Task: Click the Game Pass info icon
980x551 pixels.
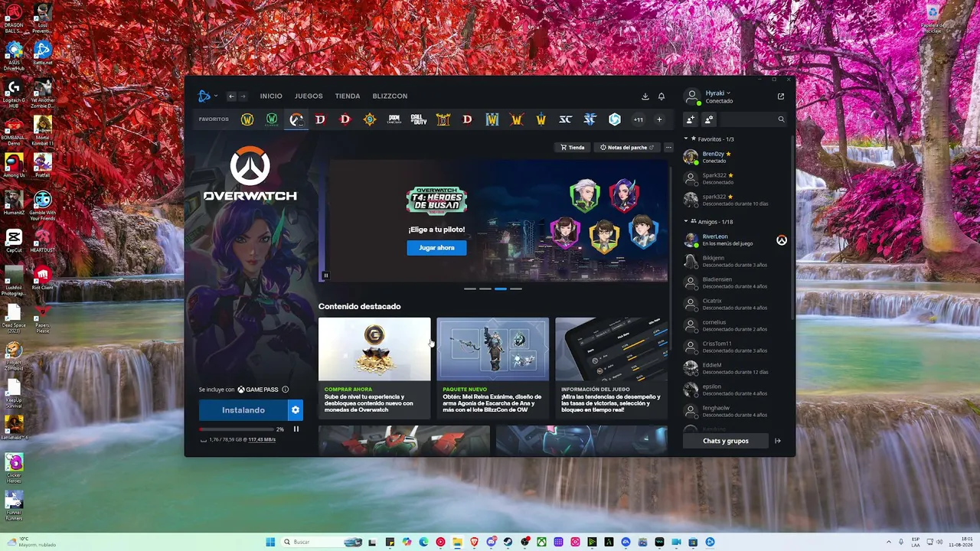Action: click(x=286, y=390)
